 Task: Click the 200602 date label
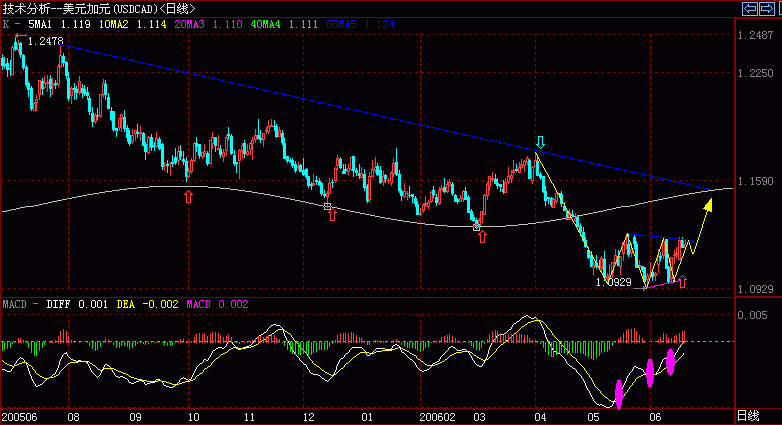[437, 417]
